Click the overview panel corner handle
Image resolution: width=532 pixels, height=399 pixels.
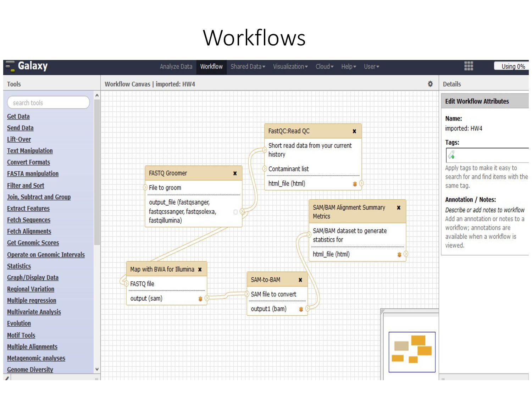pos(382,311)
